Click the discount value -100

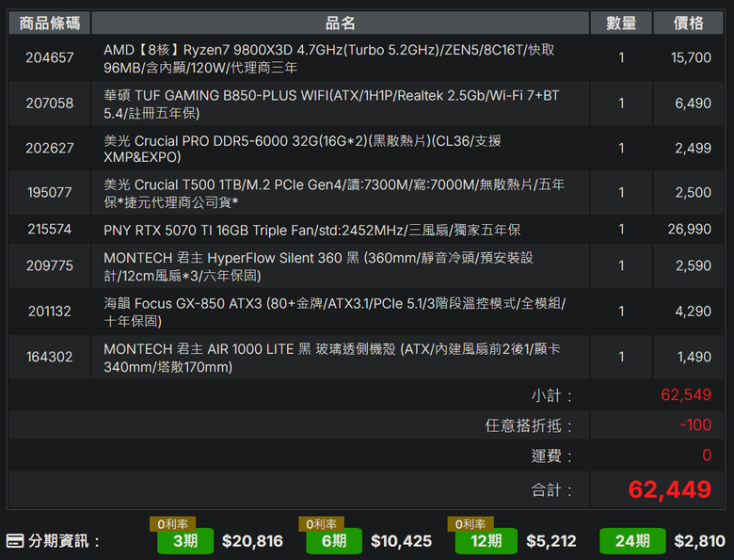pyautogui.click(x=695, y=424)
